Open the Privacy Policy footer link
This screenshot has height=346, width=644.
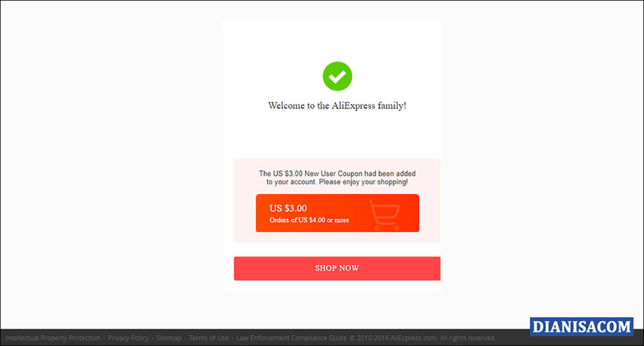128,338
